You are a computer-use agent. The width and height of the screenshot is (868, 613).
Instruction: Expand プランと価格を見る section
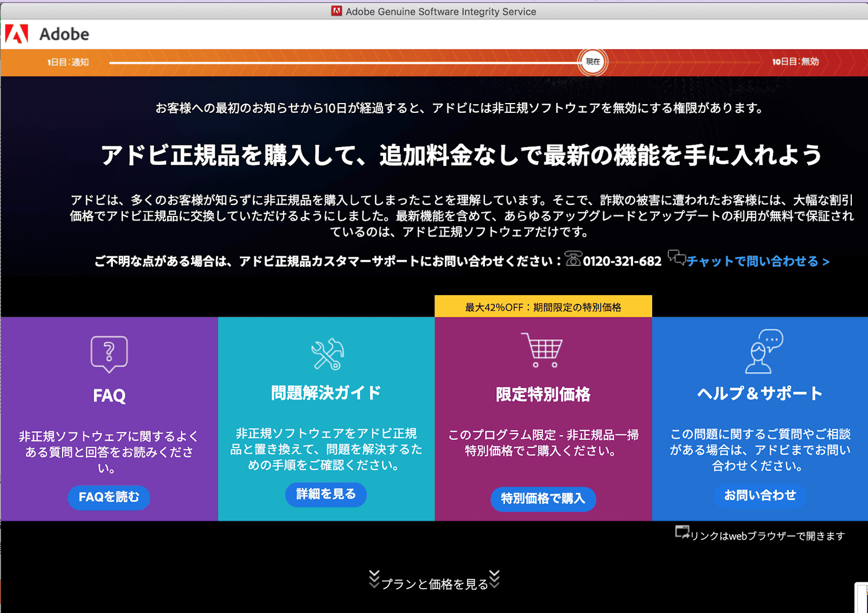(435, 584)
